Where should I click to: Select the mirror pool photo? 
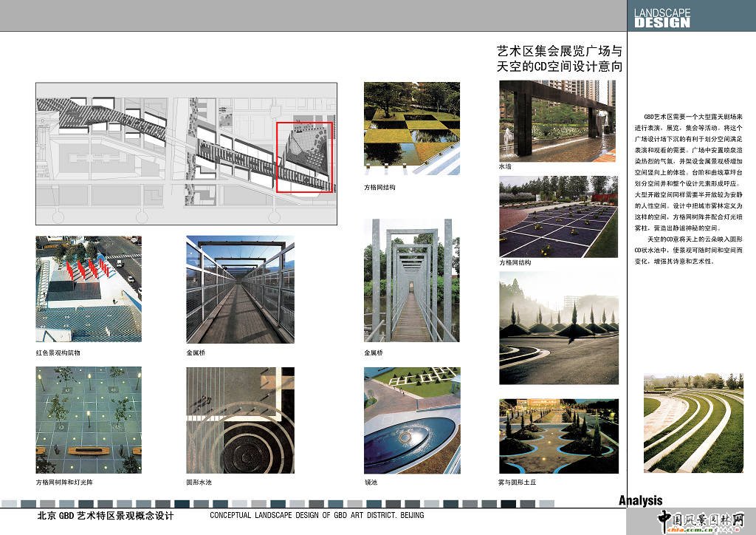(x=412, y=420)
